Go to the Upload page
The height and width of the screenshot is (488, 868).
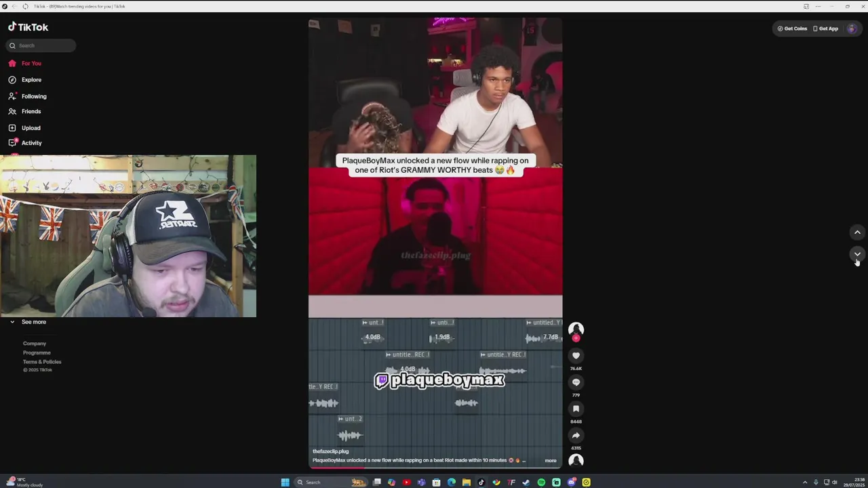31,128
